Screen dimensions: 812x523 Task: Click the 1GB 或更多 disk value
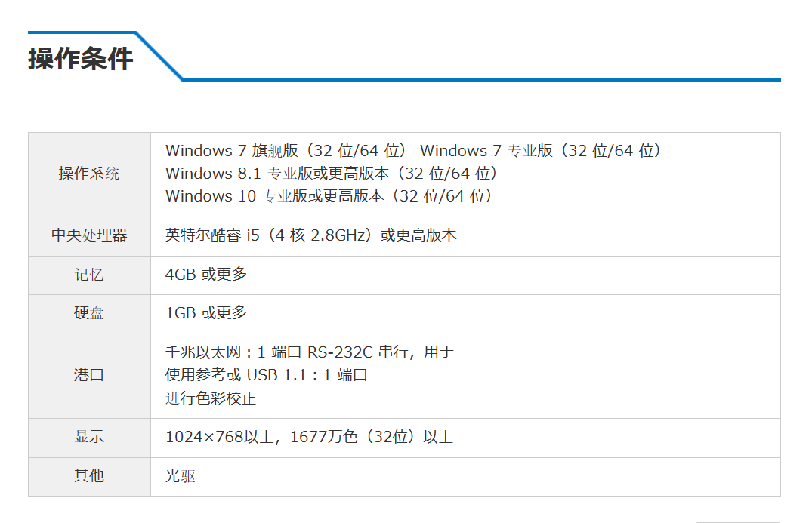click(206, 313)
